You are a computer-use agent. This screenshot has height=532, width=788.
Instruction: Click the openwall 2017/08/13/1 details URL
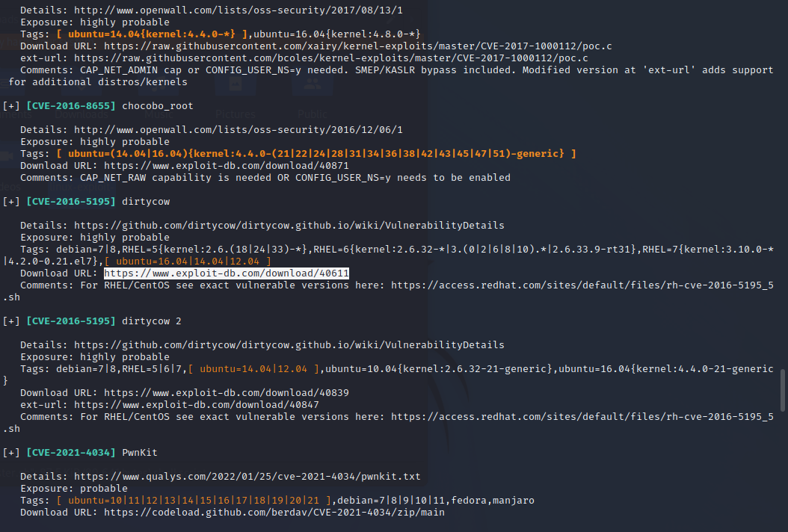(238, 10)
